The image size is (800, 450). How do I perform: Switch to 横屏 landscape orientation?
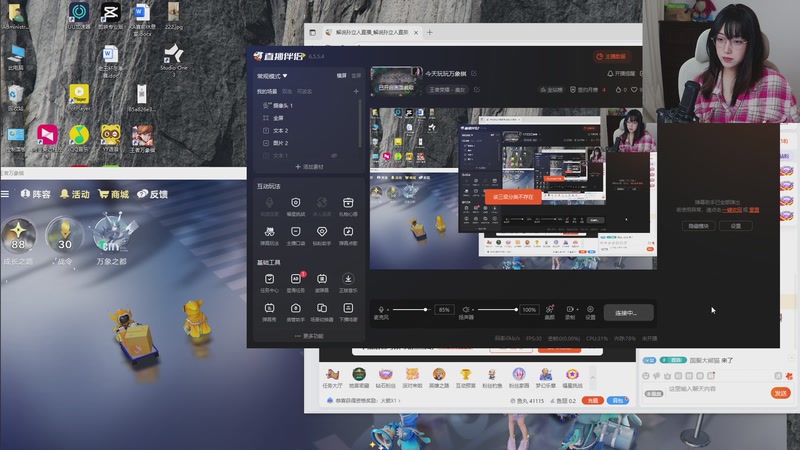click(x=341, y=76)
